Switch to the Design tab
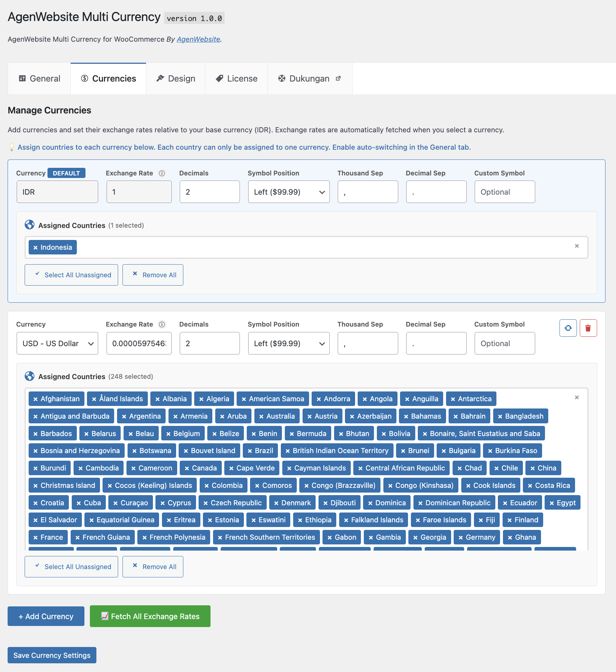The image size is (616, 672). pyautogui.click(x=175, y=78)
